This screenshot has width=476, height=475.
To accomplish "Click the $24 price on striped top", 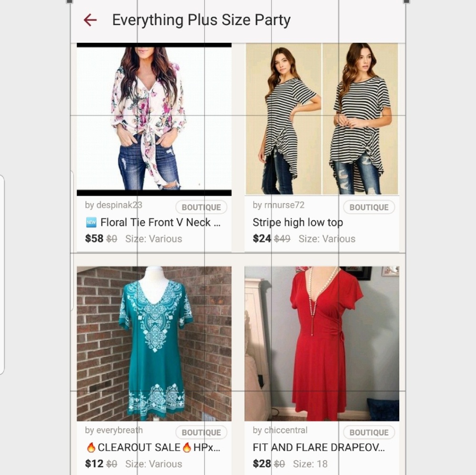I will (x=261, y=238).
